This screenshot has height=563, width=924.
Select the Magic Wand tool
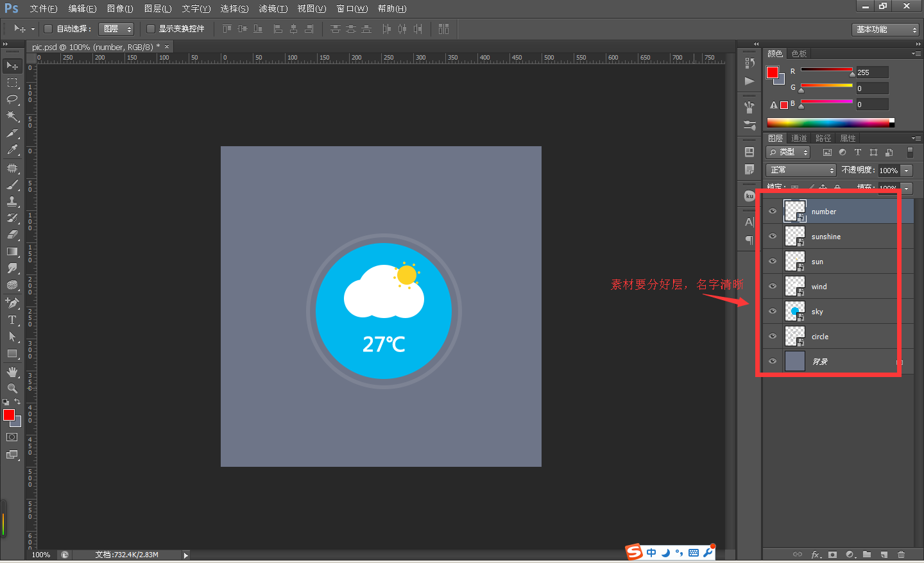pos(12,116)
